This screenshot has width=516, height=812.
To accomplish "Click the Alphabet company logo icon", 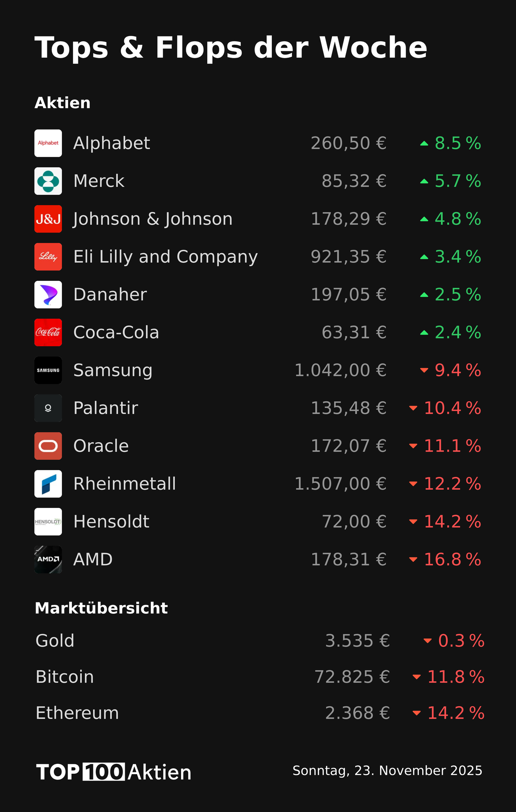I will (48, 143).
